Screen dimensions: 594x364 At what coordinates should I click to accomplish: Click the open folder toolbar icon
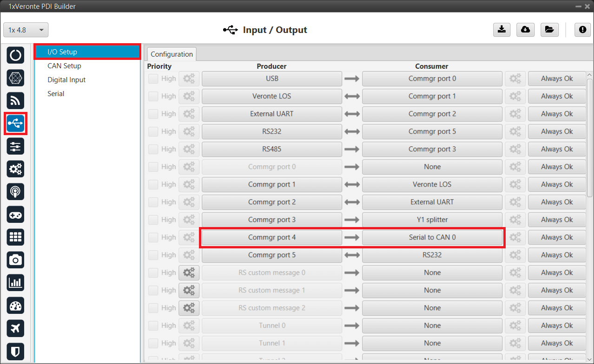(549, 30)
